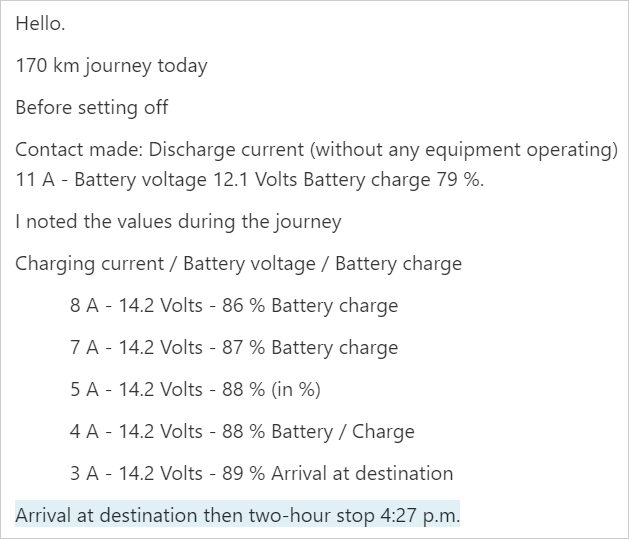Click 'Battery charge' in the 87 % row
Viewport: 629px width, 539px height.
[335, 347]
